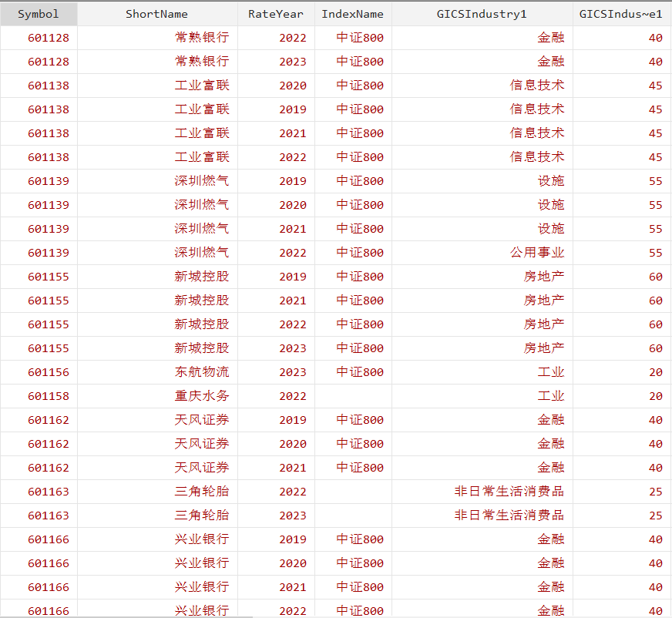Click Symbol 601128 cell in 2023 row
672x618 pixels.
[39, 62]
